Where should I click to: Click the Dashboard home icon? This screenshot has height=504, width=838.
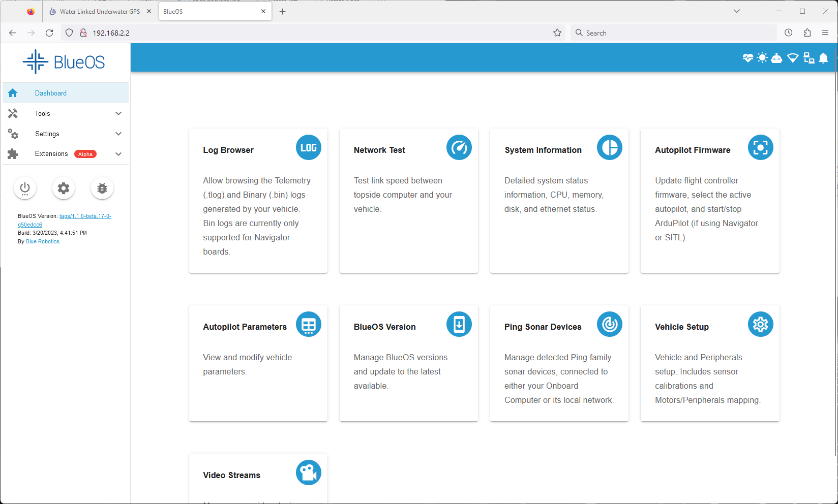(x=13, y=93)
